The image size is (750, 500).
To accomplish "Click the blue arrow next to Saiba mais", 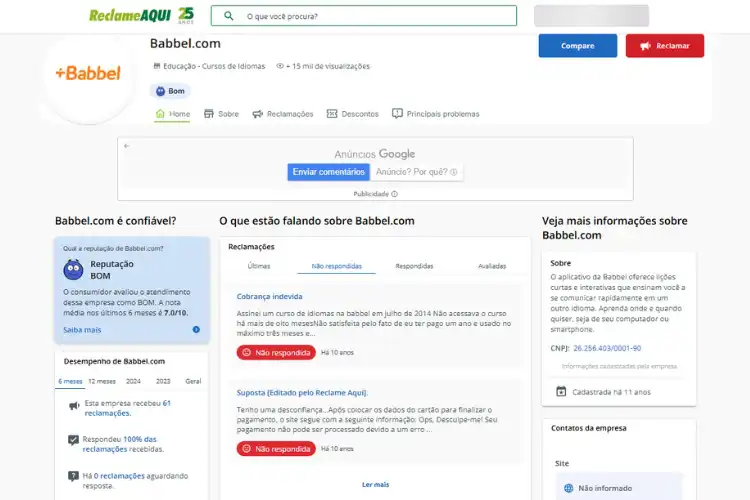I will (196, 330).
